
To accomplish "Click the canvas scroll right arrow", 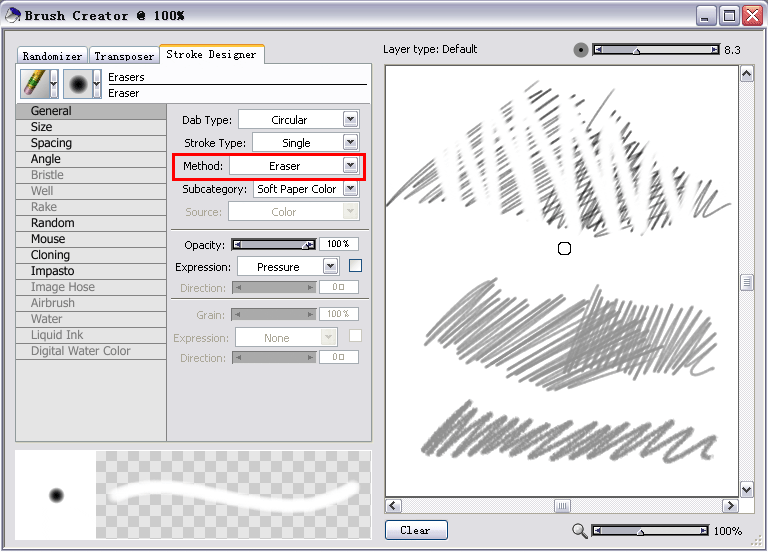I will (730, 506).
